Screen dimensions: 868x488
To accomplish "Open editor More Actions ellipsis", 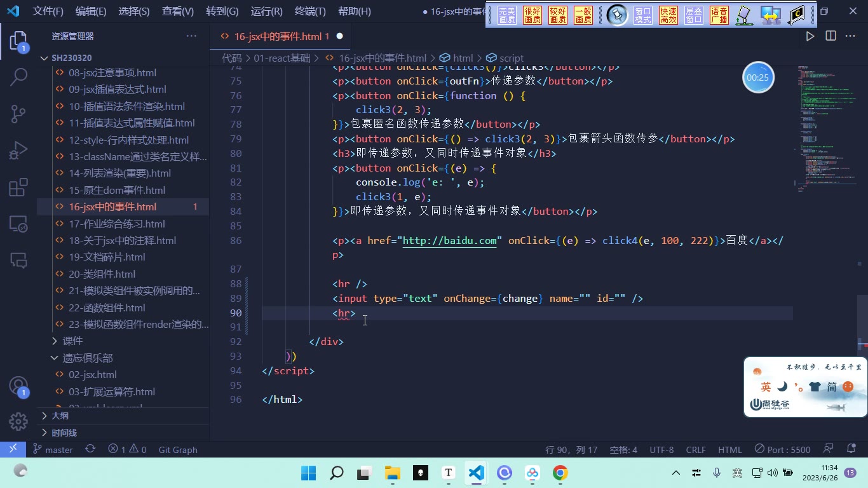I will pyautogui.click(x=850, y=36).
